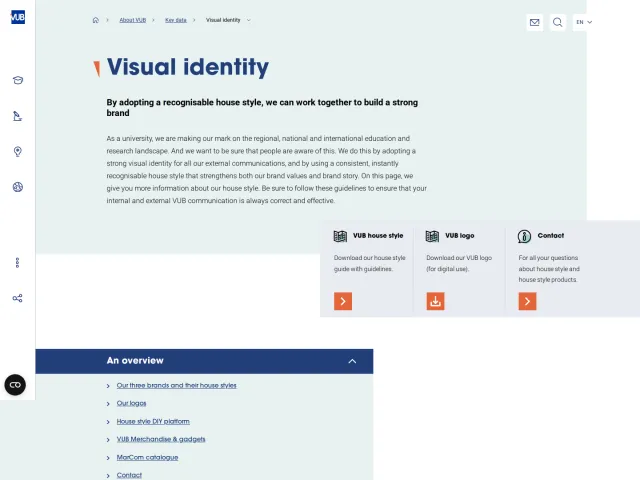Viewport: 640px width, 480px height.
Task: Click the VUB logo in the sidebar
Action: (18, 17)
